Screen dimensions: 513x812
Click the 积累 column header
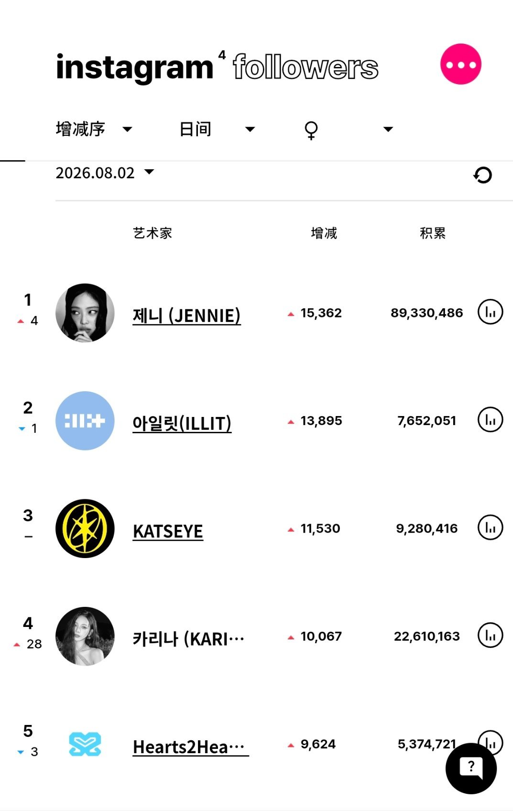click(x=432, y=233)
